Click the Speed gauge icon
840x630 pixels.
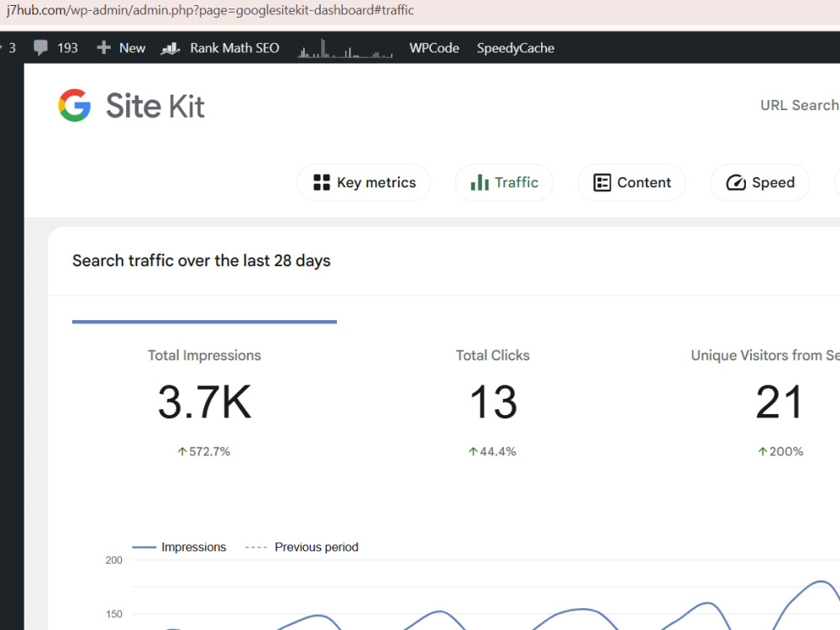736,182
